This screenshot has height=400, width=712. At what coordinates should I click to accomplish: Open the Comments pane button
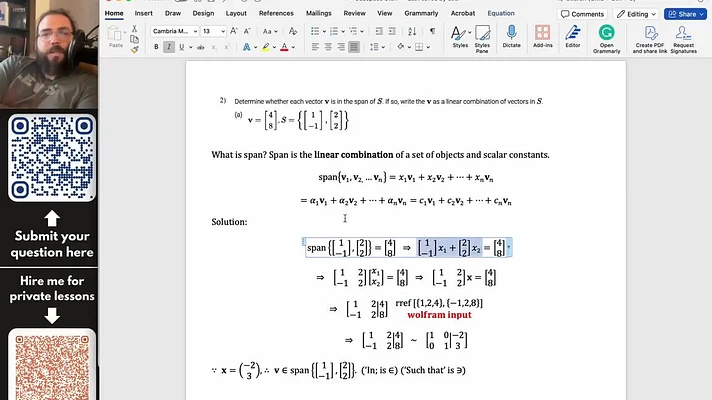pyautogui.click(x=582, y=14)
